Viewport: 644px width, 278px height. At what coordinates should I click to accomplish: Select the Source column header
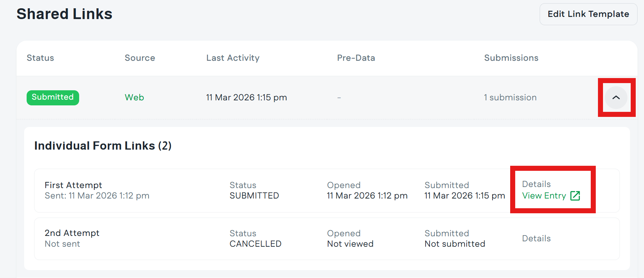click(140, 58)
